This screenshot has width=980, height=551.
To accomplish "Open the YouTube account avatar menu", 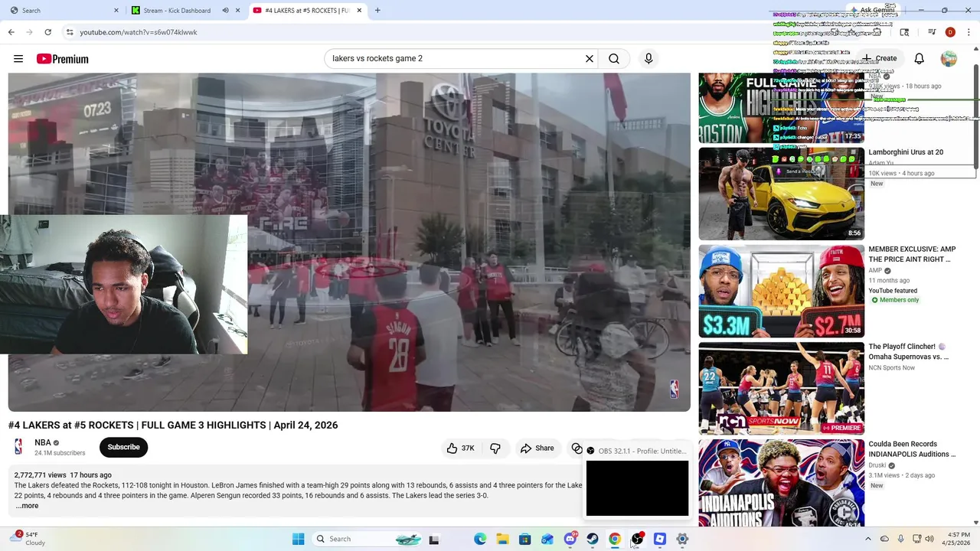I will (949, 58).
